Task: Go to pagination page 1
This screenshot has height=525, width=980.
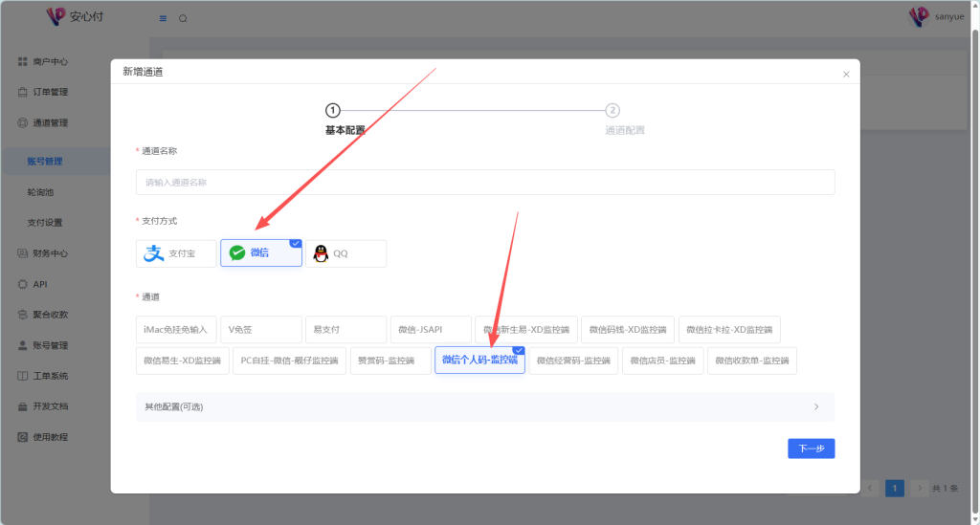Action: point(895,488)
